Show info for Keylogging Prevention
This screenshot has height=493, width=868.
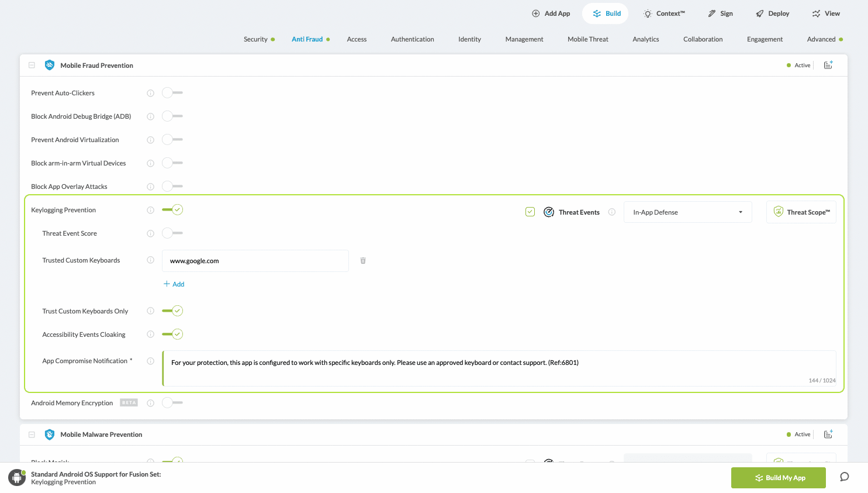(x=150, y=210)
